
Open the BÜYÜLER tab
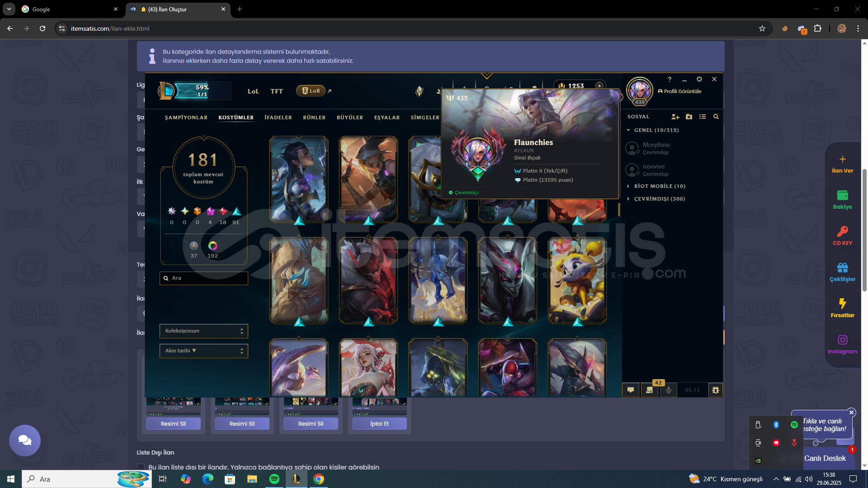pyautogui.click(x=350, y=117)
